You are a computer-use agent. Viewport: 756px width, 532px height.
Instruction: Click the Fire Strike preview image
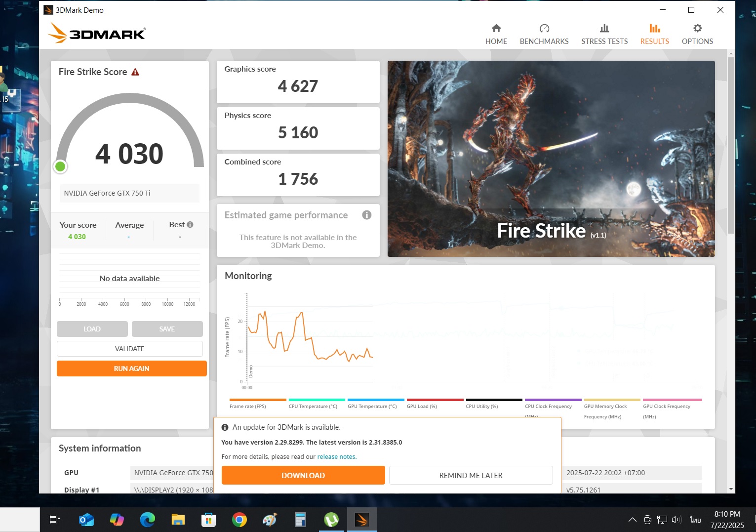pyautogui.click(x=551, y=158)
